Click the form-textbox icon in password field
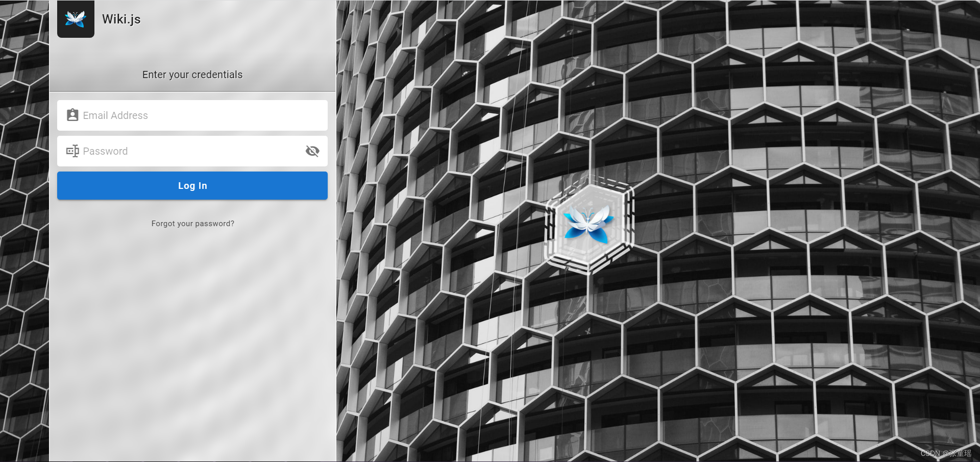 [x=72, y=151]
